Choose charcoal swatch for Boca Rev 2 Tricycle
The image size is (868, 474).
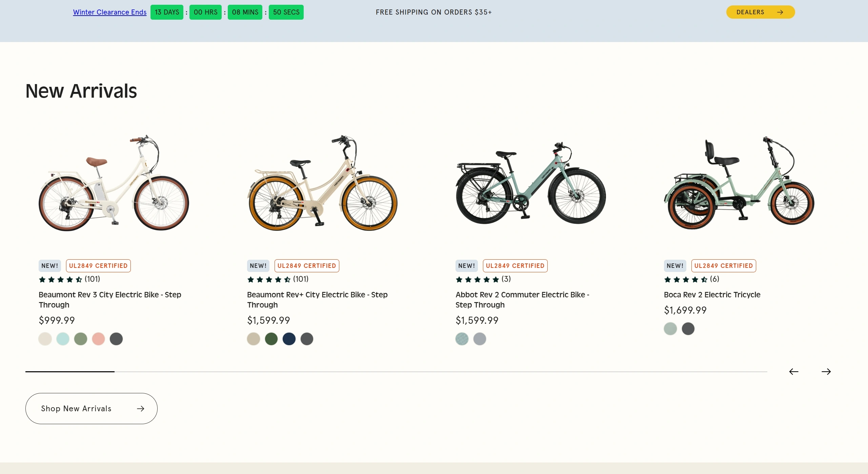pos(688,329)
